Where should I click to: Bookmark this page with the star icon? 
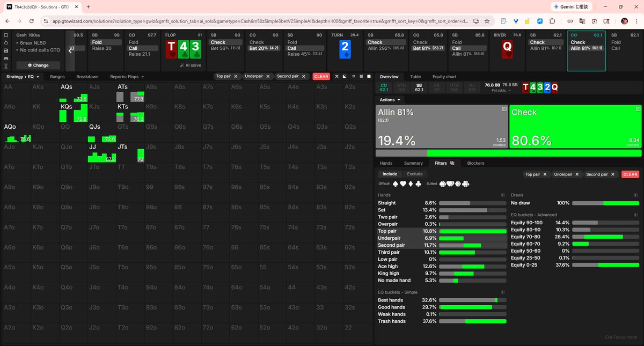[487, 21]
